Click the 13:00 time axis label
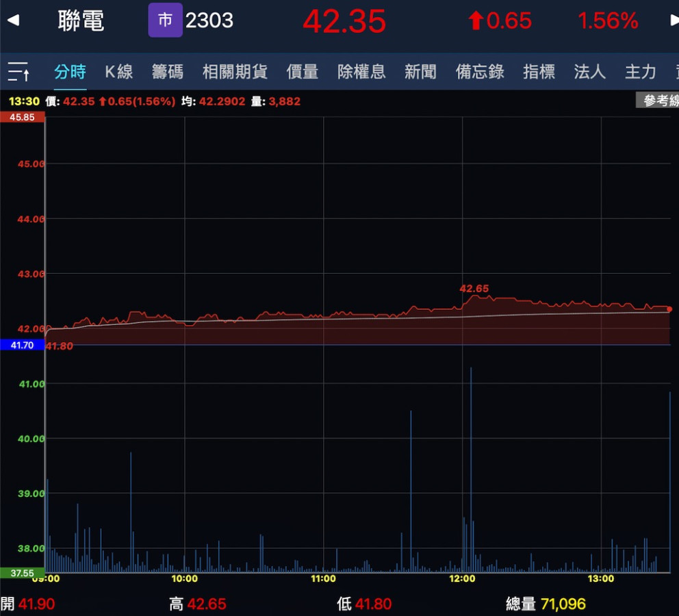Screen dimensions: 679x616 coord(600,579)
